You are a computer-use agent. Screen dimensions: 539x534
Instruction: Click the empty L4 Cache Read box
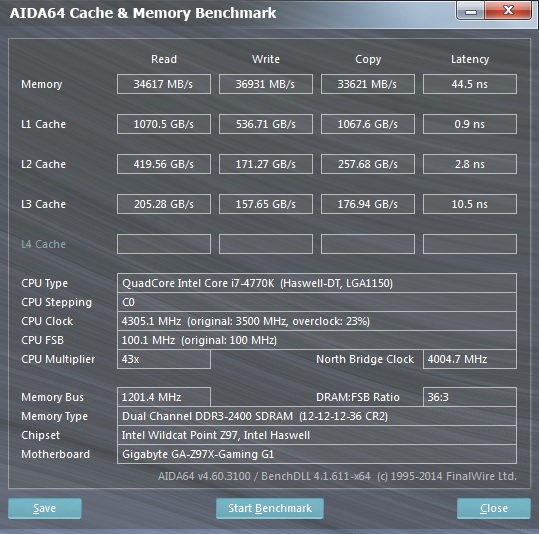[164, 244]
